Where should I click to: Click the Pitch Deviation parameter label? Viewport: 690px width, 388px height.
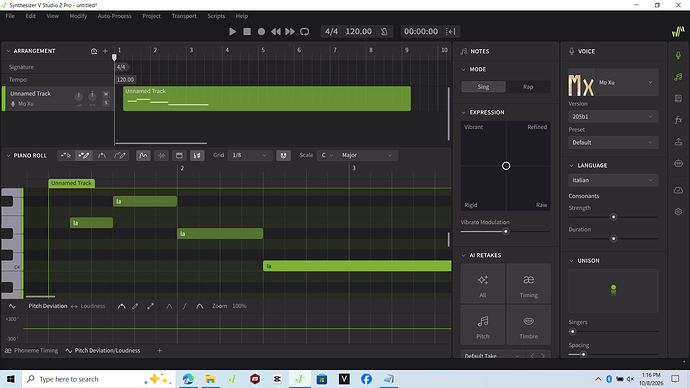pyautogui.click(x=48, y=306)
